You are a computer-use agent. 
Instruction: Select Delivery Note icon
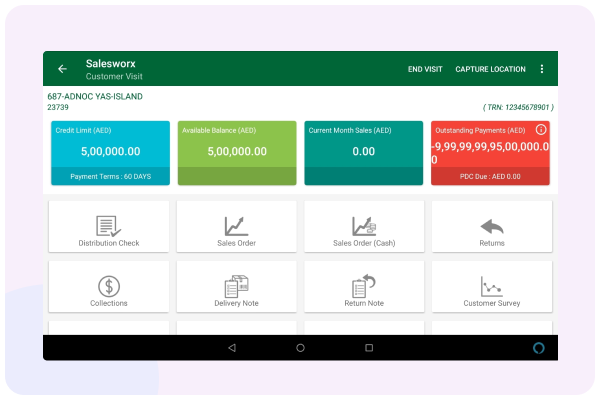click(236, 287)
